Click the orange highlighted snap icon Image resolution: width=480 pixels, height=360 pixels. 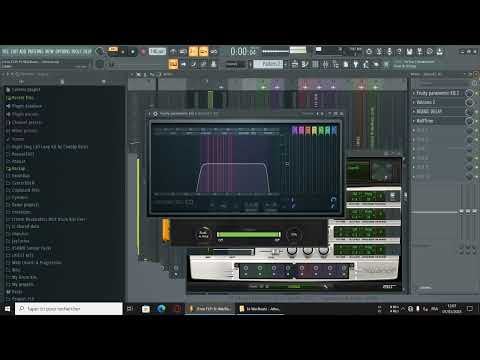point(173,64)
